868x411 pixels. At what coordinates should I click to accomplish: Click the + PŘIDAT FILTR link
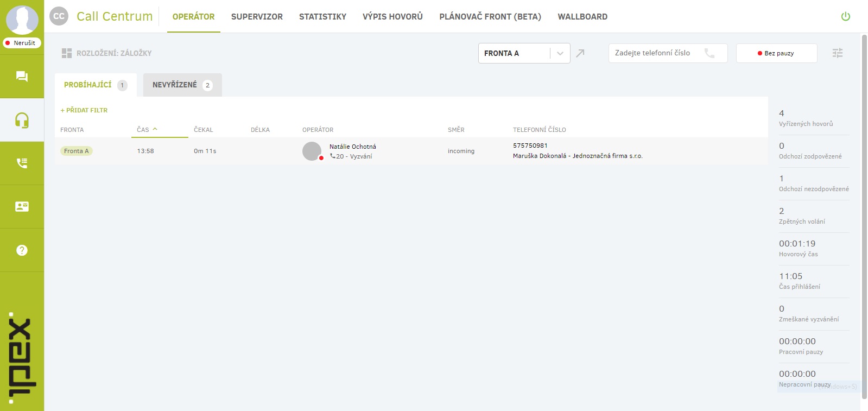pyautogui.click(x=84, y=110)
